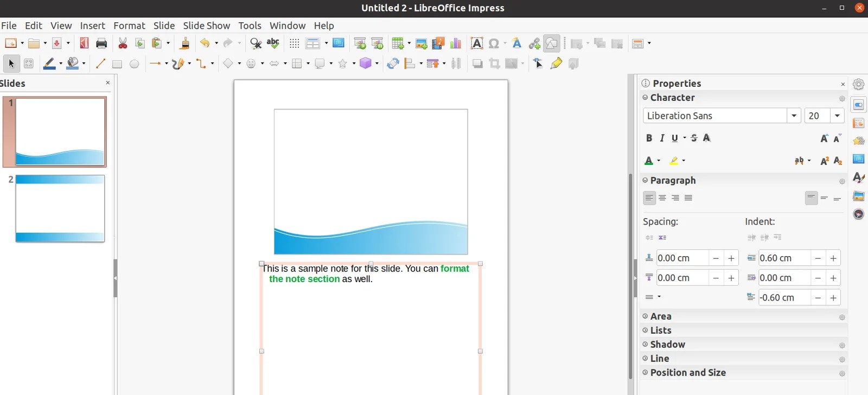
Task: Open the Insert menu
Action: point(92,26)
